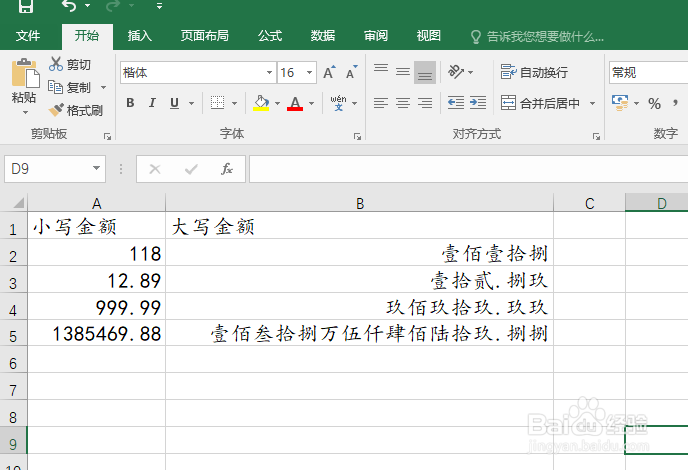The height and width of the screenshot is (470, 688).
Task: Apply comma style format
Action: 675,104
